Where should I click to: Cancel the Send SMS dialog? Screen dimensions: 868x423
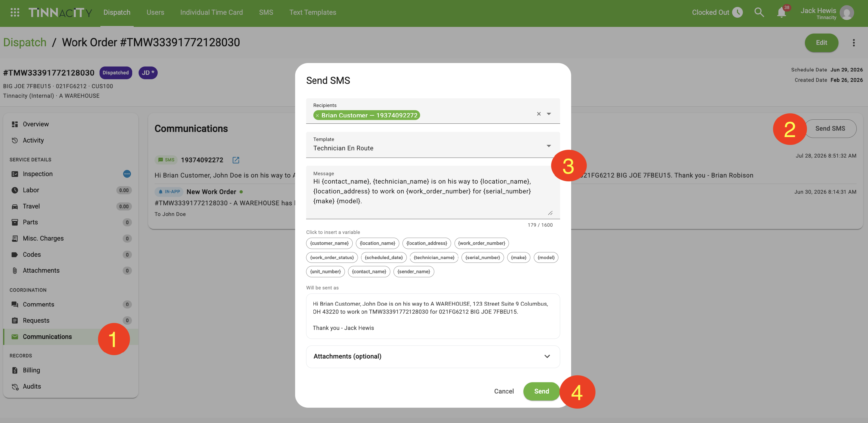tap(504, 391)
